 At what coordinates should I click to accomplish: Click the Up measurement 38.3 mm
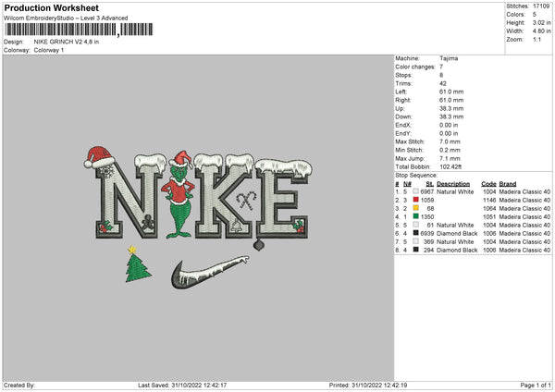[451, 108]
